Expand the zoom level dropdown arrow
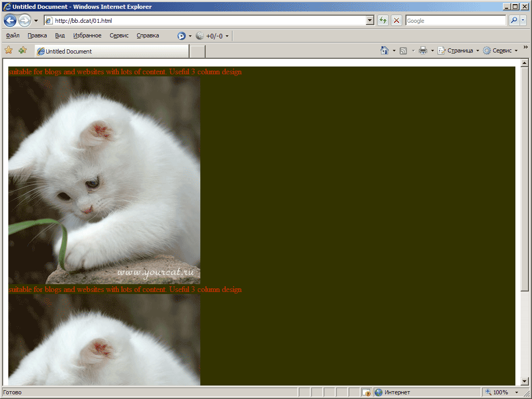The width and height of the screenshot is (532, 399). click(x=517, y=393)
